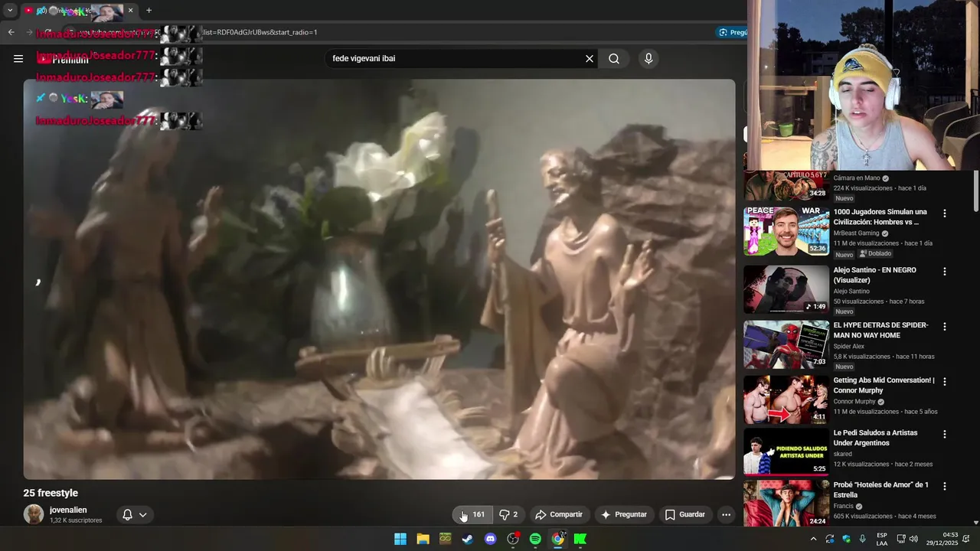This screenshot has width=980, height=551.
Task: Click the sync refresh tray icon
Action: coord(830,539)
